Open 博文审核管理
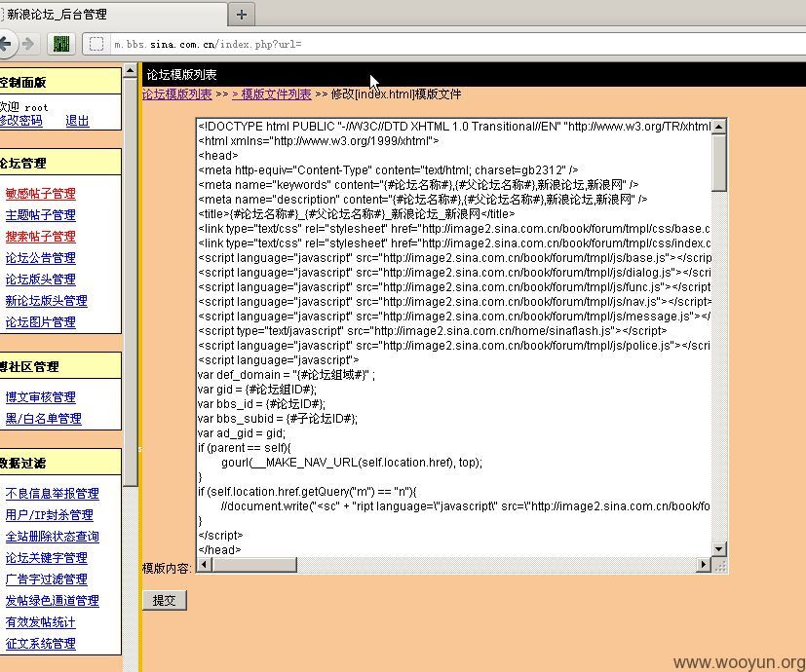Screen dimensions: 806x672 [41, 397]
